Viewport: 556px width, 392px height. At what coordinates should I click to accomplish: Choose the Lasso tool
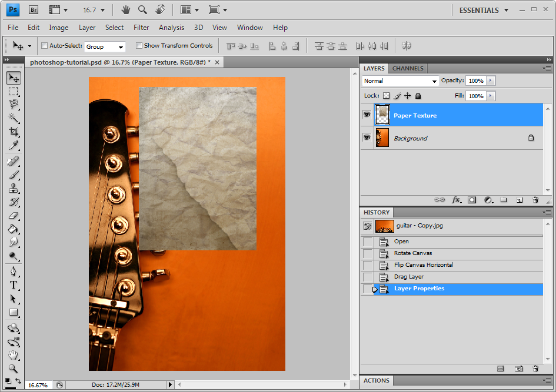click(x=13, y=105)
